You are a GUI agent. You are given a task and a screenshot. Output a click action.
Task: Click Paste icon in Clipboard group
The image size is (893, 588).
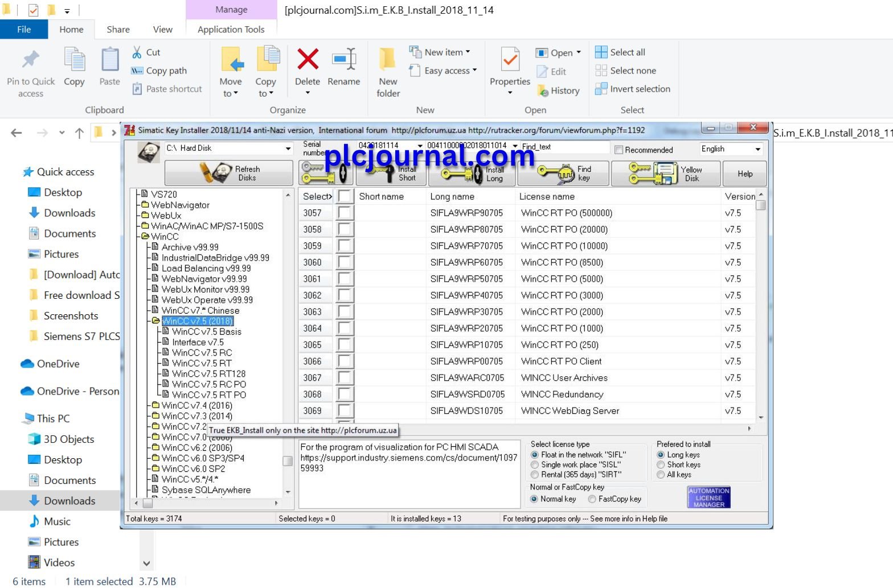[x=109, y=59]
